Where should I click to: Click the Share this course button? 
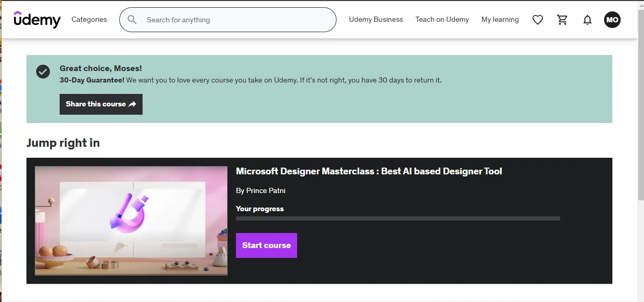[101, 104]
